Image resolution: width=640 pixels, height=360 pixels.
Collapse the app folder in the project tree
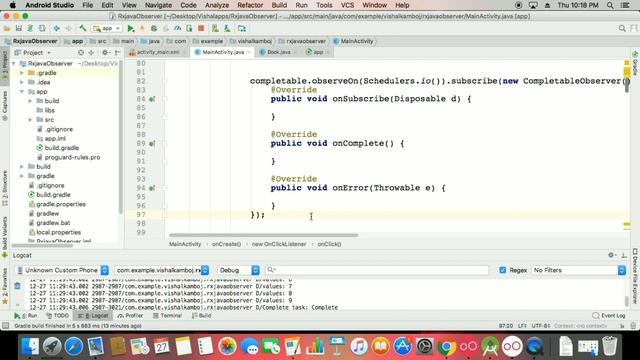click(22, 92)
